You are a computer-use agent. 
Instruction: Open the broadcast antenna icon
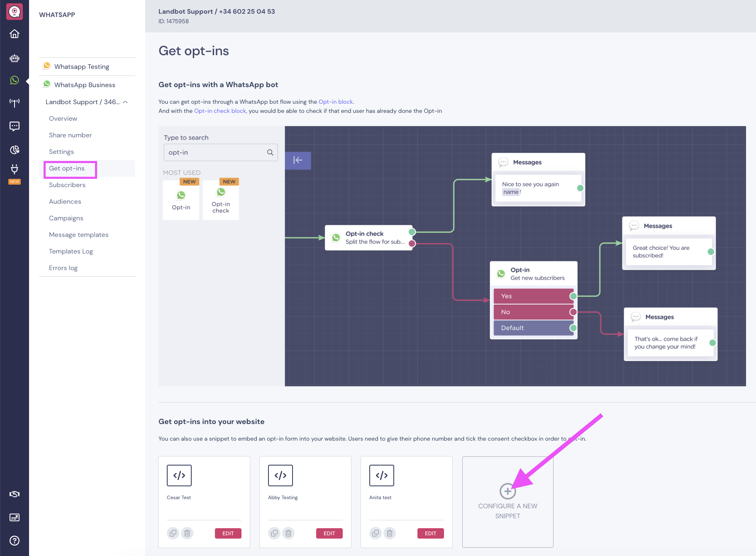pyautogui.click(x=15, y=103)
